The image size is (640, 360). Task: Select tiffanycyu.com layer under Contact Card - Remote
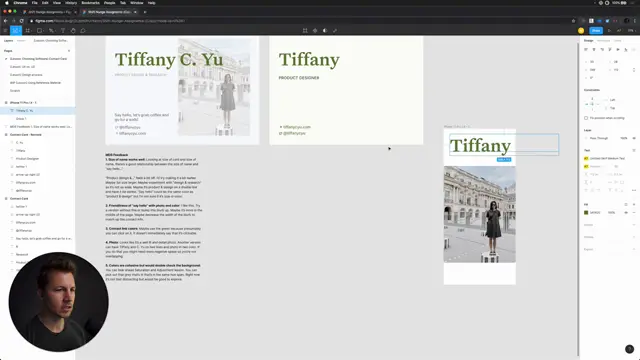pos(38,182)
